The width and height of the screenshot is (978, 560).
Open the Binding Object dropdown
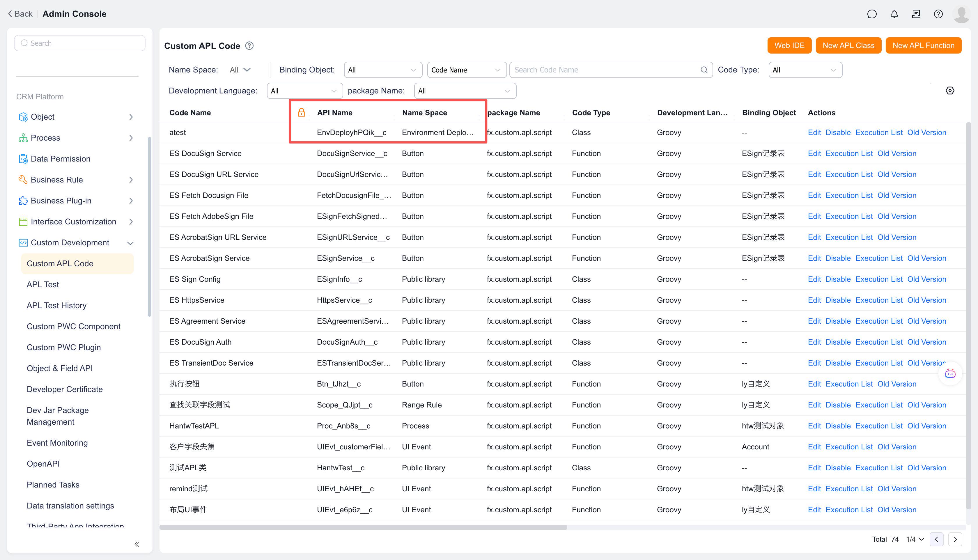click(x=383, y=70)
